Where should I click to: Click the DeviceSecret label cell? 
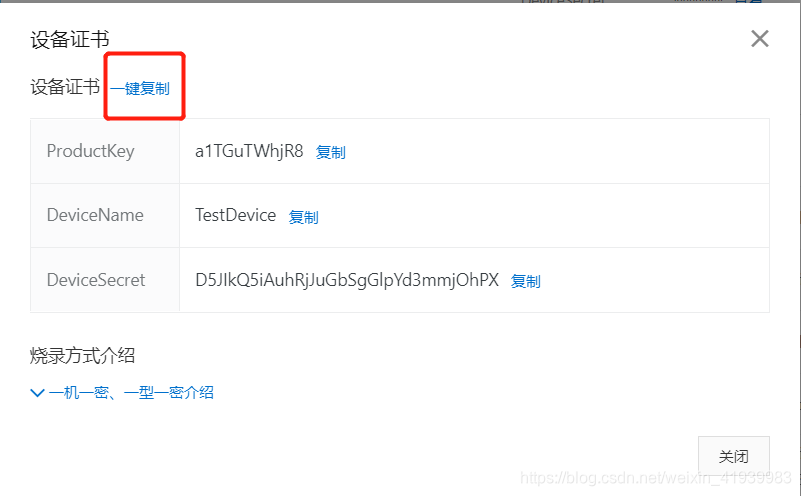coord(105,280)
